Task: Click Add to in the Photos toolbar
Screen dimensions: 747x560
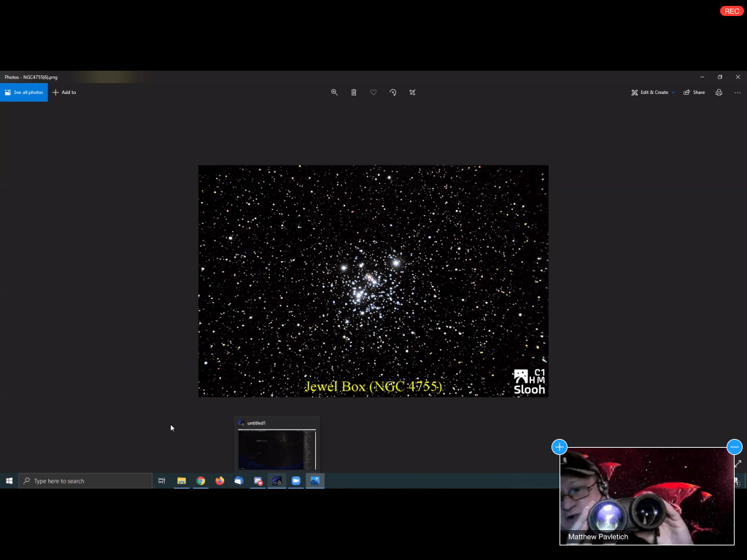Action: (x=64, y=93)
